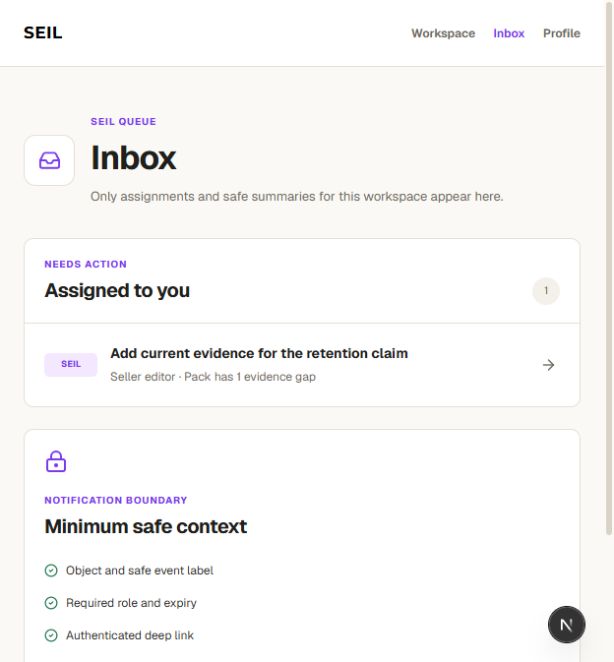Click the check icon beside Authenticated deep link
Viewport: 614px width, 662px height.
pyautogui.click(x=51, y=635)
